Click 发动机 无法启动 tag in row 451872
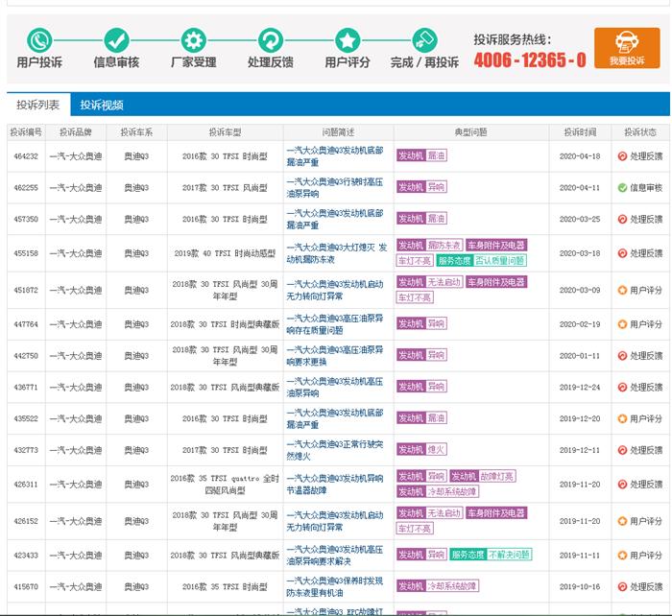 point(430,282)
